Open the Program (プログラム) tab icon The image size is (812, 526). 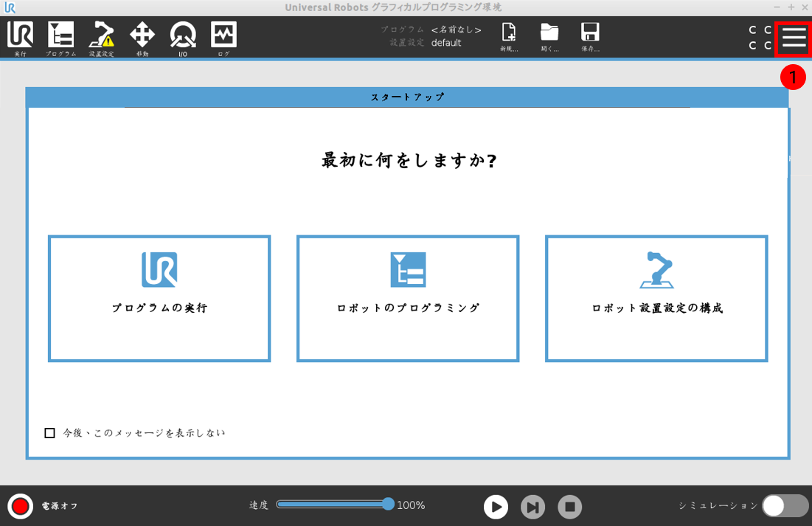click(60, 37)
